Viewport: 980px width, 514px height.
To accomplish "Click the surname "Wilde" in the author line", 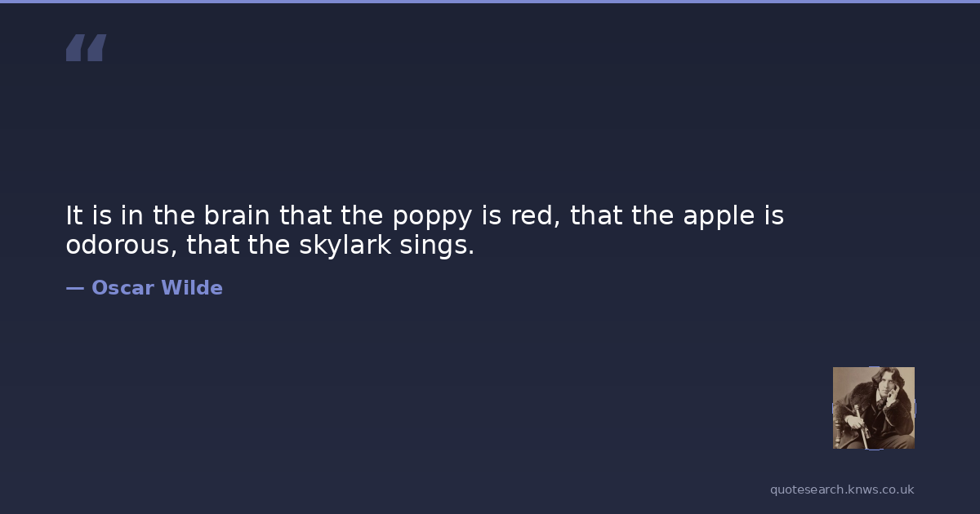I will tap(192, 288).
